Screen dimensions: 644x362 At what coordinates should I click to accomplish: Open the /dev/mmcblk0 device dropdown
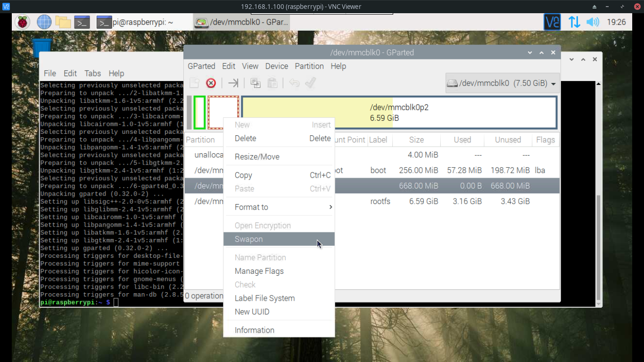tap(503, 83)
